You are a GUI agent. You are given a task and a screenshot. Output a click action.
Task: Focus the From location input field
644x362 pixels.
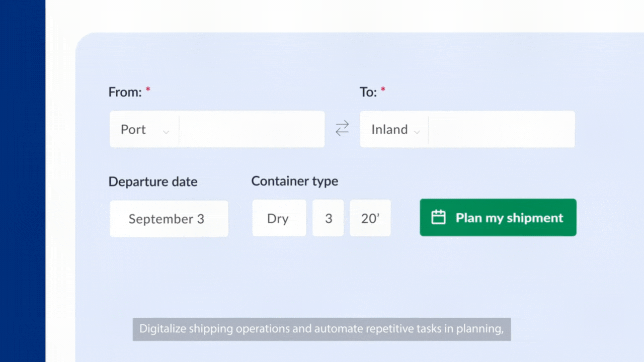252,129
